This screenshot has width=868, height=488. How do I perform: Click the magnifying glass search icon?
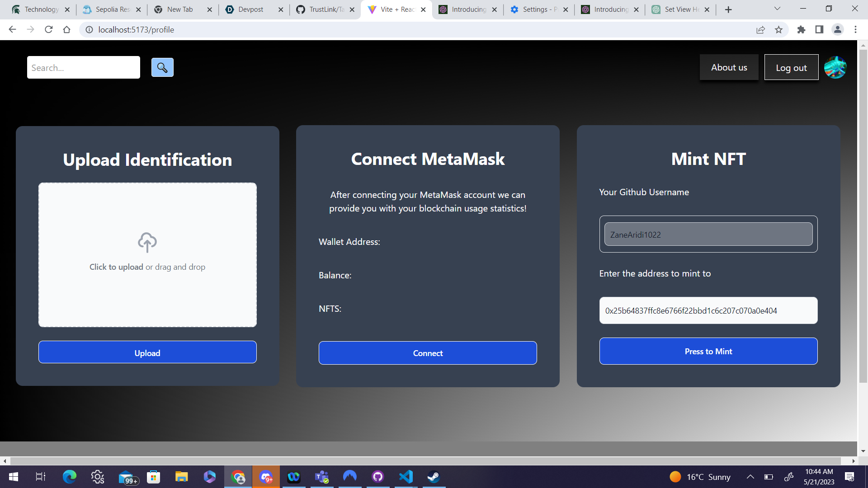[x=162, y=68]
